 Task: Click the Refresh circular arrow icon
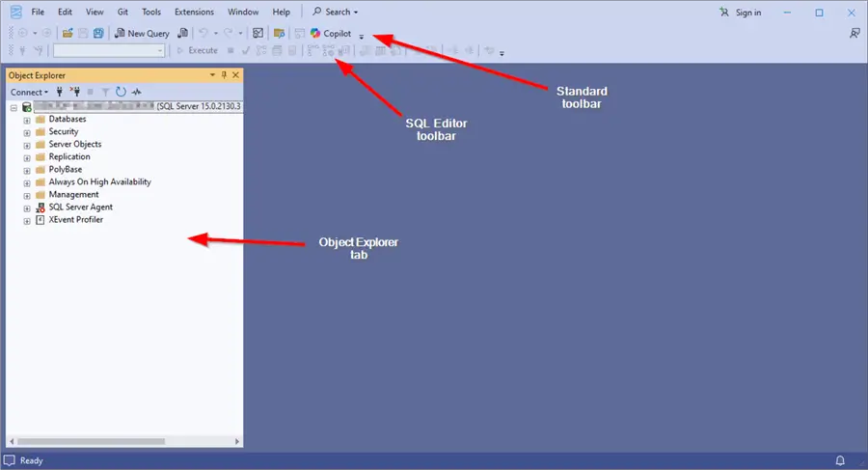point(121,92)
